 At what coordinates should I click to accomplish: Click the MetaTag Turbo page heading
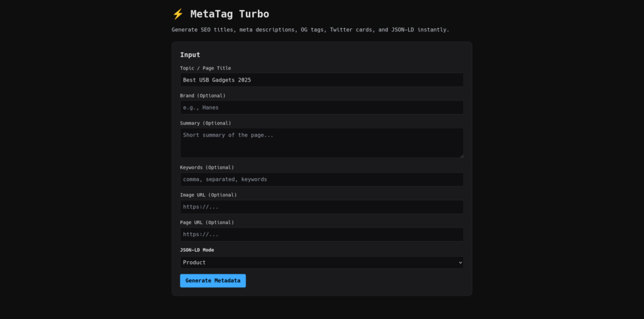(229, 14)
